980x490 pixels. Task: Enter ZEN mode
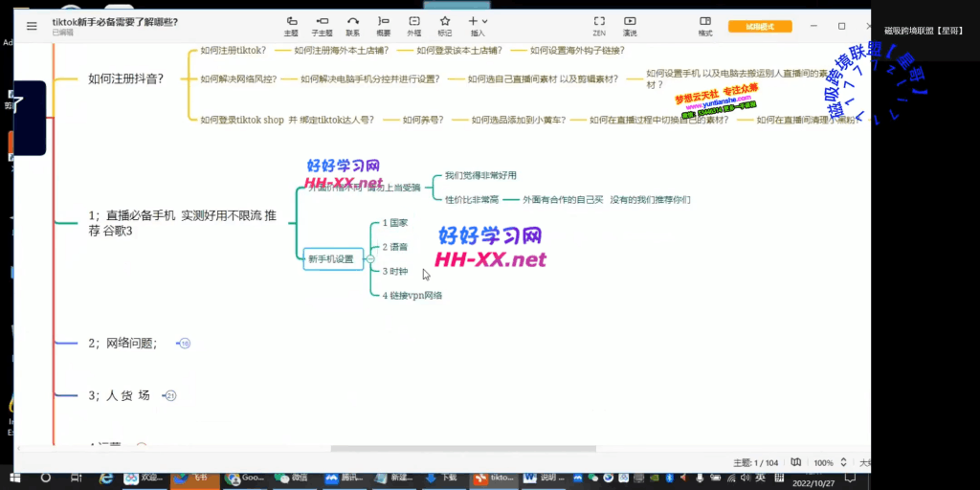(x=599, y=26)
